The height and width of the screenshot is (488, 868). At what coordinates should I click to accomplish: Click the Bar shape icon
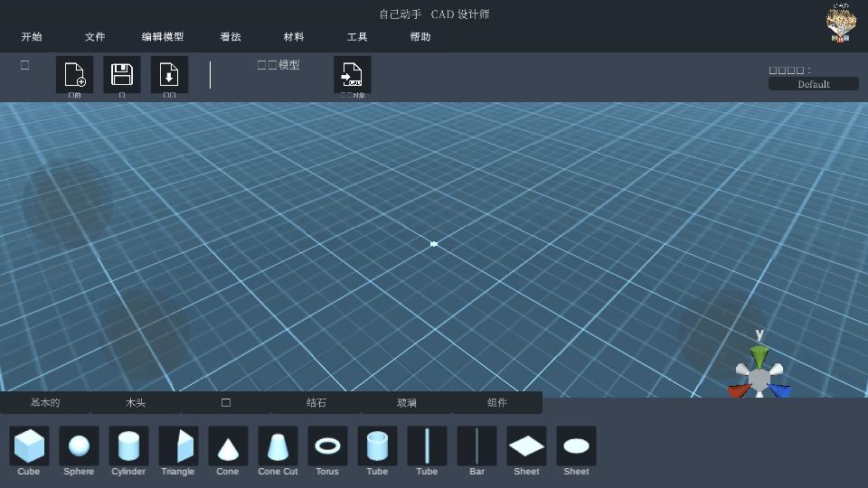476,446
